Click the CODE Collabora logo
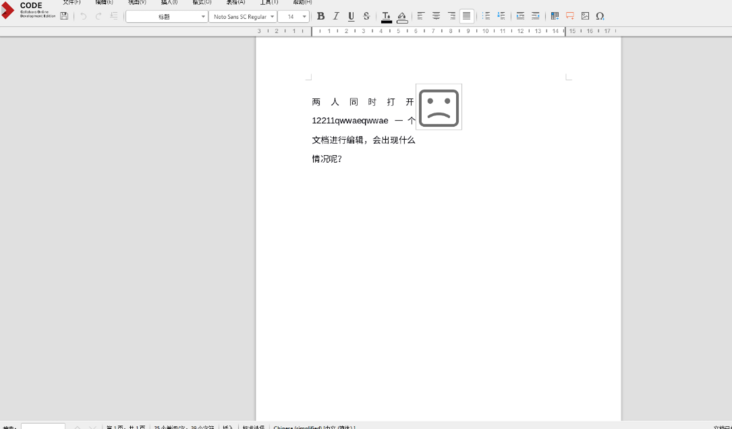This screenshot has width=732, height=429. click(28, 10)
